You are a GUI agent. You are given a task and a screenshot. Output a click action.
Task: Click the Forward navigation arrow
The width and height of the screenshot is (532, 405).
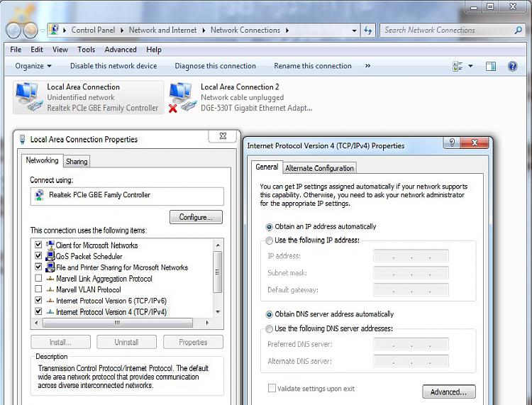(30, 30)
